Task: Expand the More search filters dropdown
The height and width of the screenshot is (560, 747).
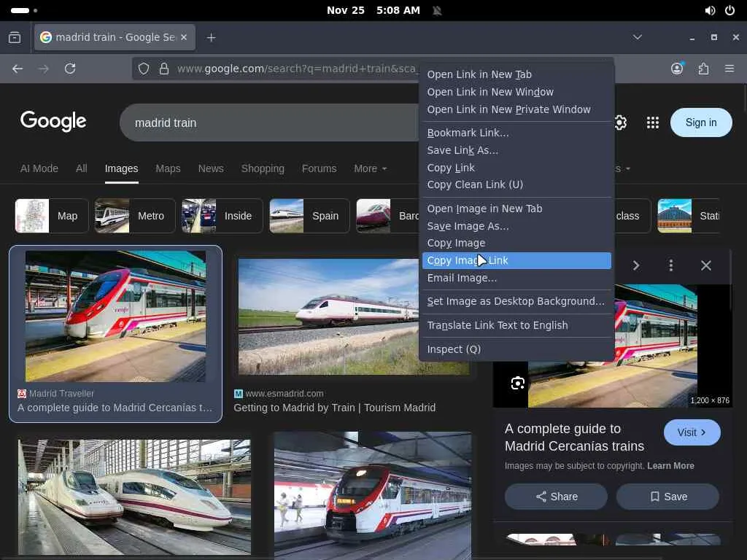Action: (370, 168)
